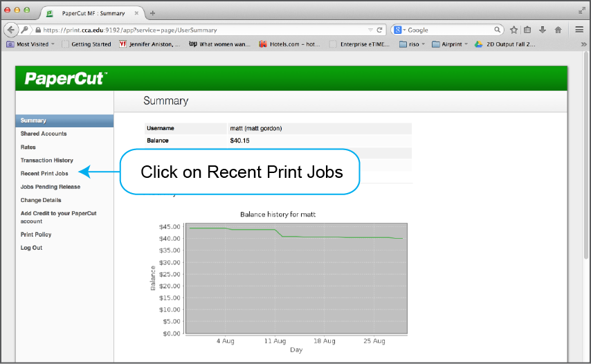This screenshot has height=364, width=591.
Task: Open the 2D Output Fall bookmark
Action: coord(505,44)
